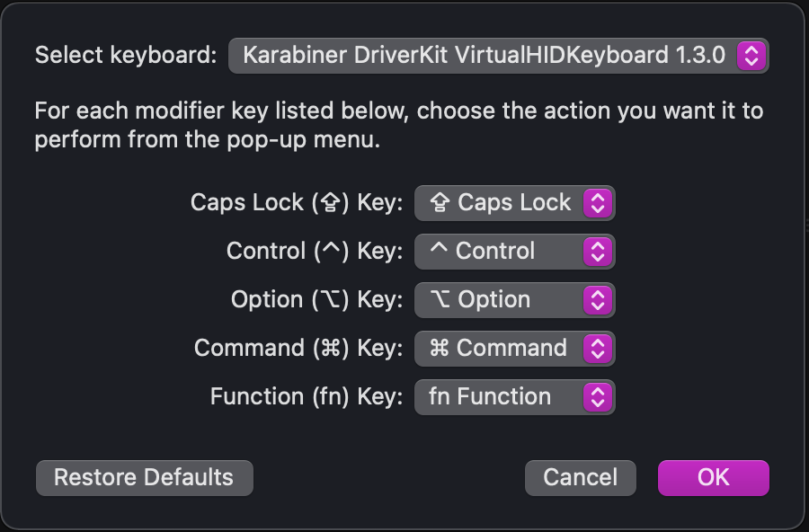Confirm changes with the OK button
The width and height of the screenshot is (809, 532).
tap(713, 477)
